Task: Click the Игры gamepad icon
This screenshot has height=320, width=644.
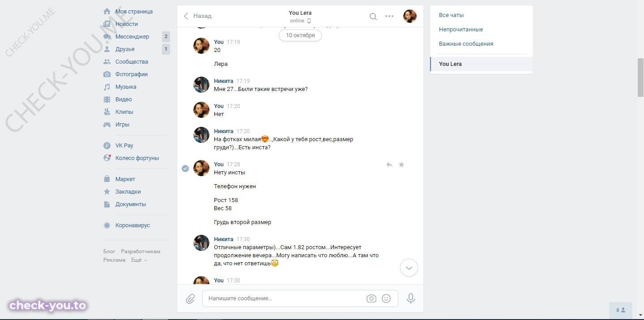Action: tap(107, 124)
